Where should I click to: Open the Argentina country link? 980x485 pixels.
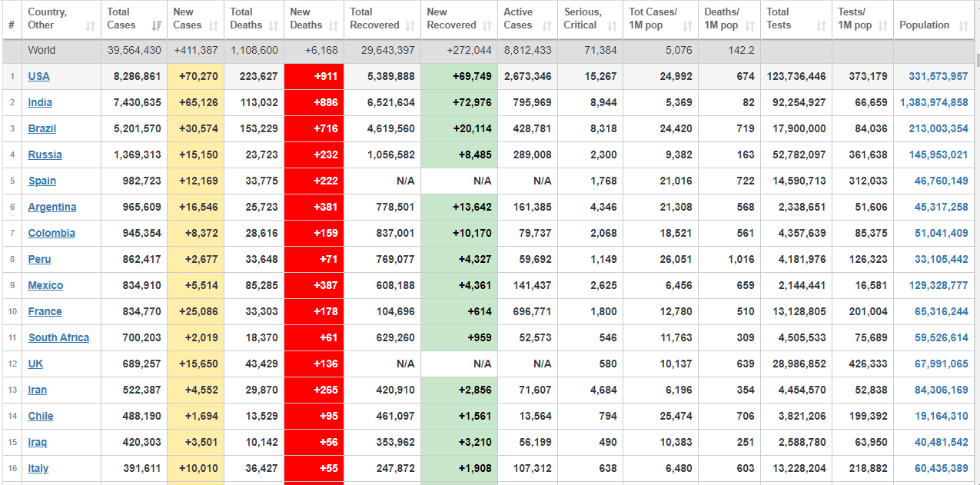tap(52, 207)
